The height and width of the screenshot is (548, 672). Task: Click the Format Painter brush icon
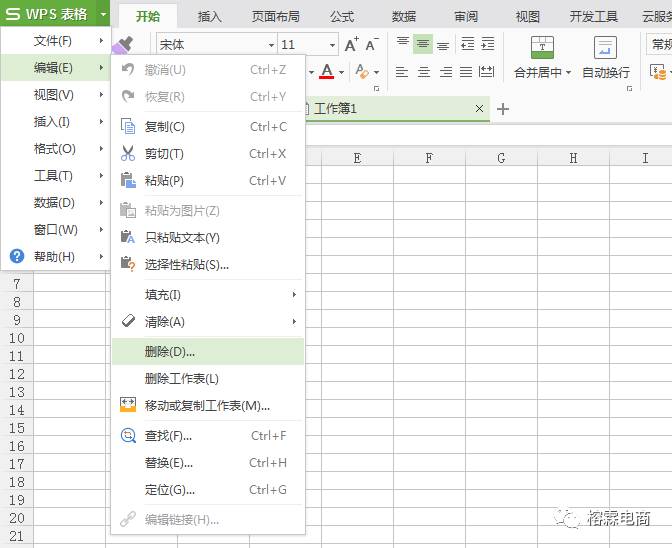[123, 45]
